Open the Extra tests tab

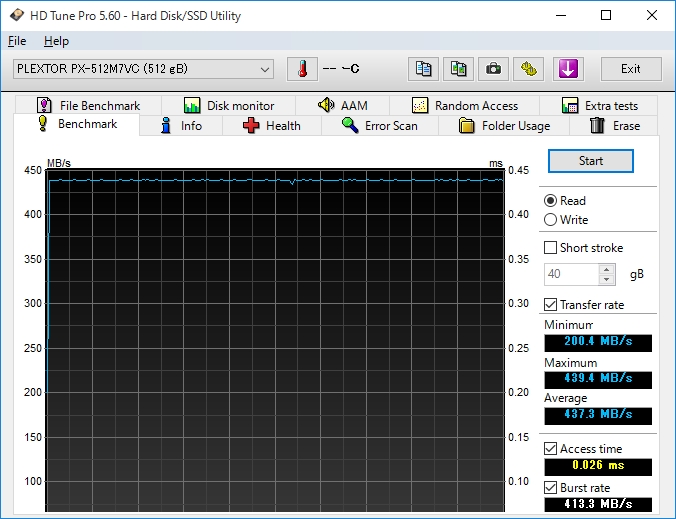point(599,106)
